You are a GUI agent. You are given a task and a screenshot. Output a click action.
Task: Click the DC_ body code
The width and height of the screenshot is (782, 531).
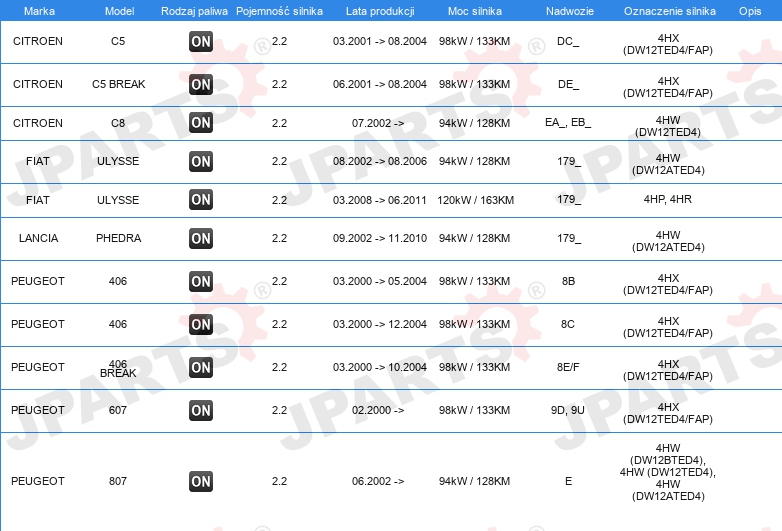[x=568, y=41]
